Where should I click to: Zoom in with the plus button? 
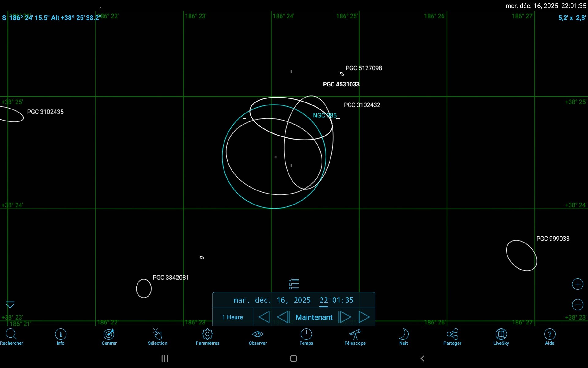coord(578,284)
